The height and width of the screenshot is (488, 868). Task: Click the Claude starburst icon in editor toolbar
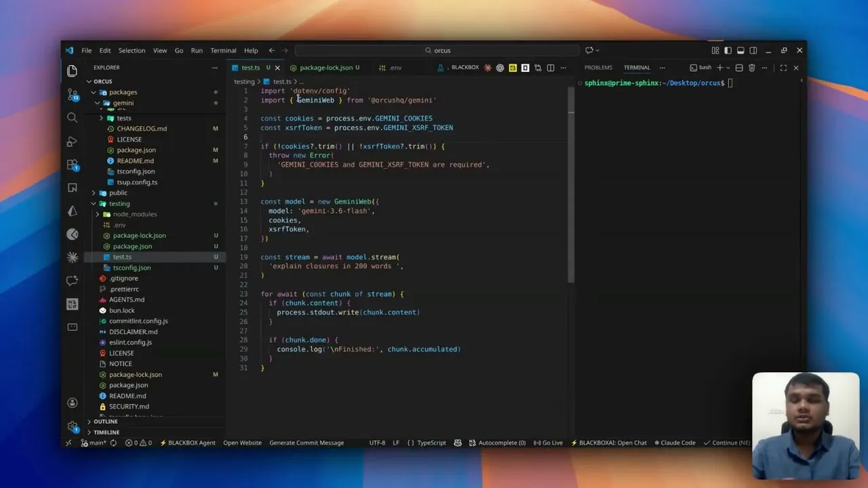point(488,68)
